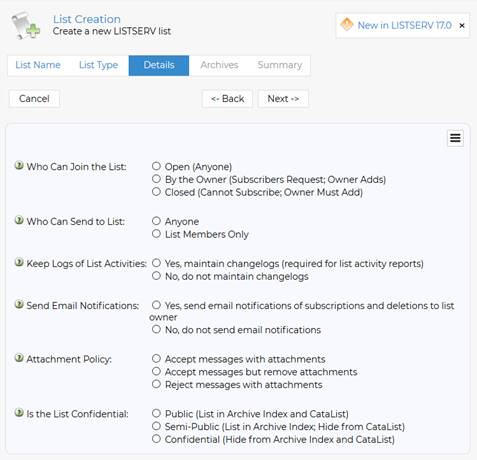This screenshot has width=477, height=460.
Task: Go to the List Type tab
Action: coord(98,65)
